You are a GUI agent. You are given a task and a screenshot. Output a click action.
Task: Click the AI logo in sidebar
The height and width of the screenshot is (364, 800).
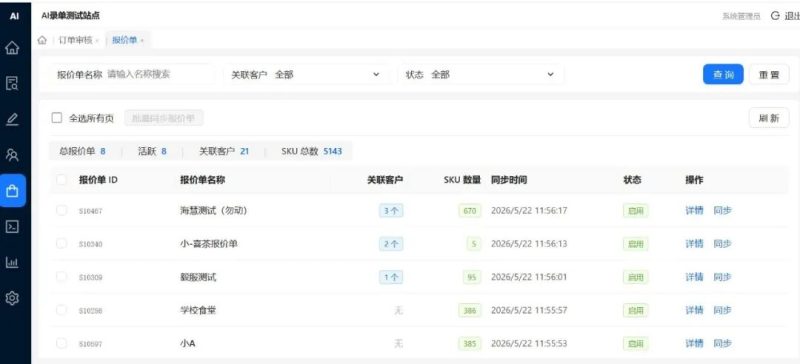14,16
